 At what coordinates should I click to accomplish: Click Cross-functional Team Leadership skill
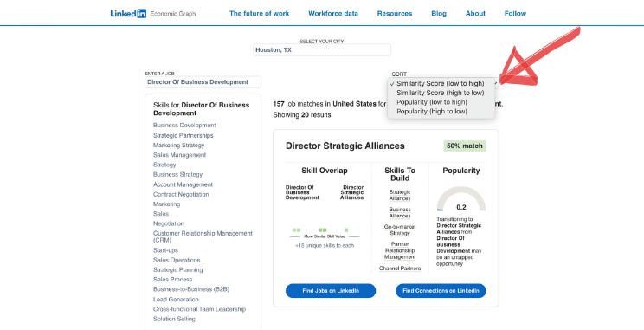pyautogui.click(x=199, y=309)
